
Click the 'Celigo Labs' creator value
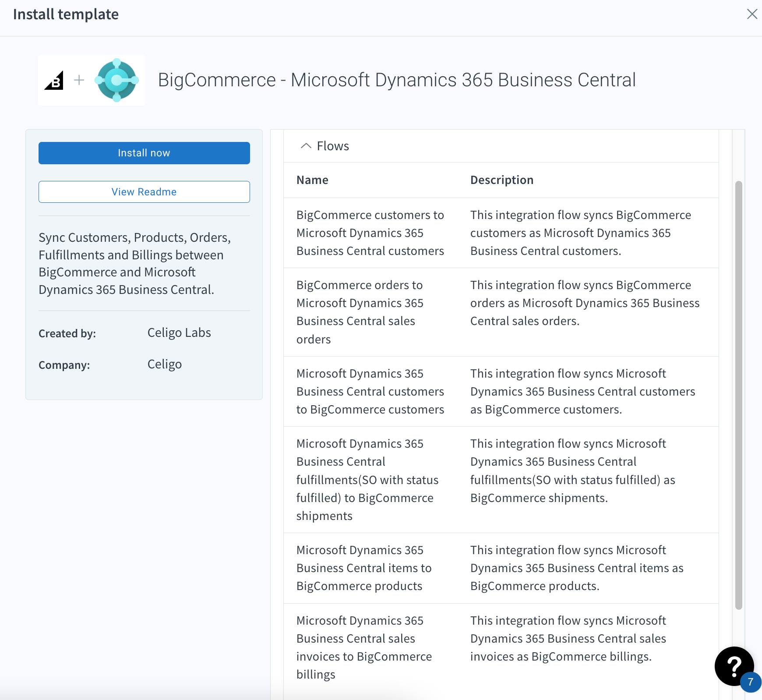(179, 333)
